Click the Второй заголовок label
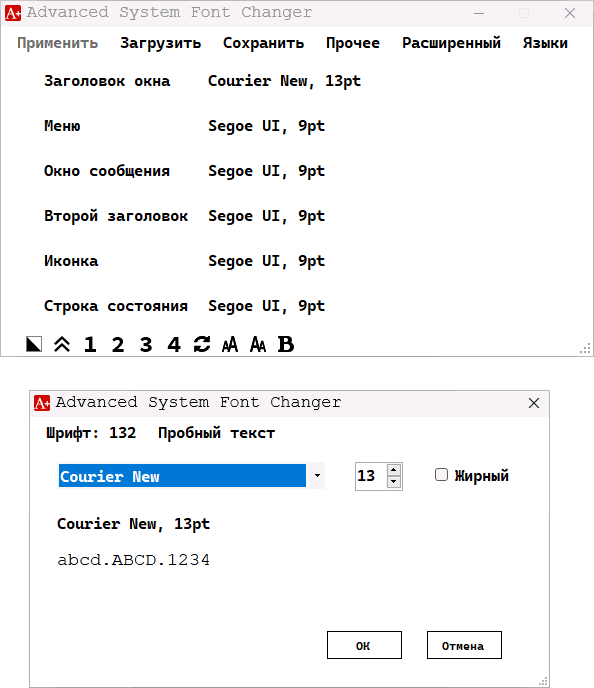The image size is (594, 688). click(116, 216)
